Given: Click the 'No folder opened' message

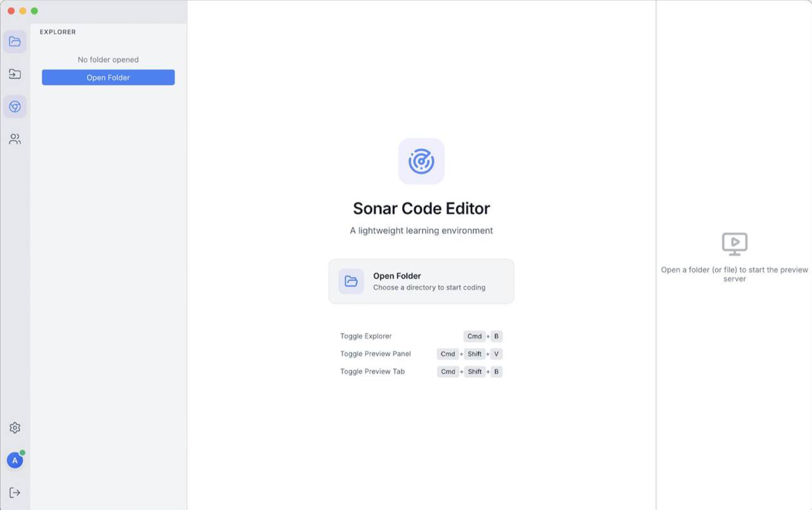Looking at the screenshot, I should (x=108, y=60).
